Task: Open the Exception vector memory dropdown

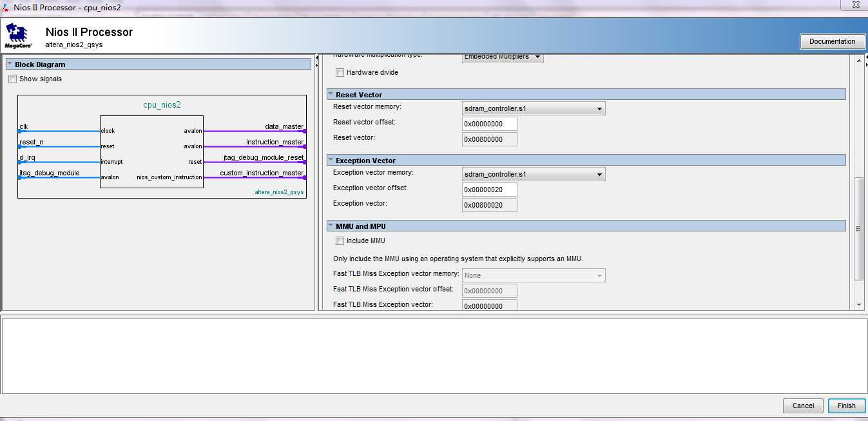Action: pyautogui.click(x=534, y=174)
